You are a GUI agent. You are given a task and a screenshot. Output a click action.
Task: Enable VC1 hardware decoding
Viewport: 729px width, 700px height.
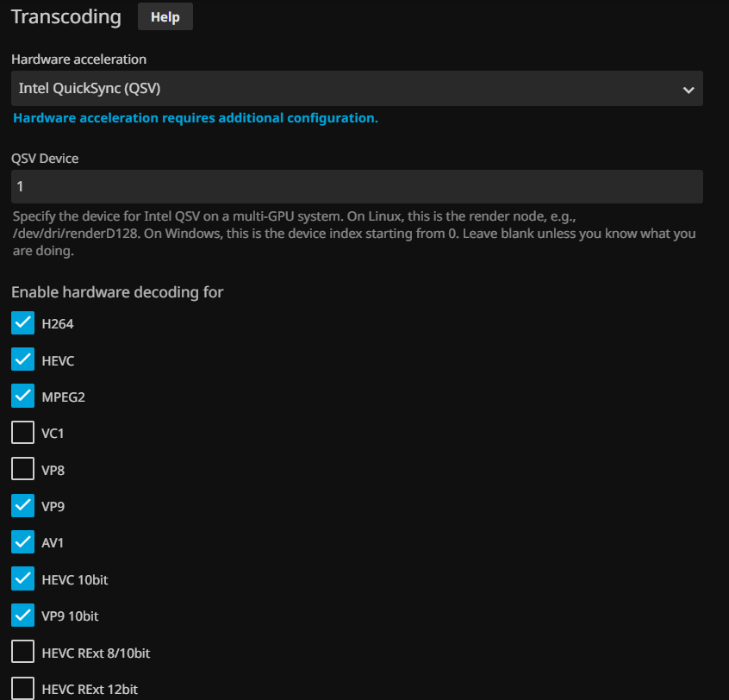pos(23,433)
